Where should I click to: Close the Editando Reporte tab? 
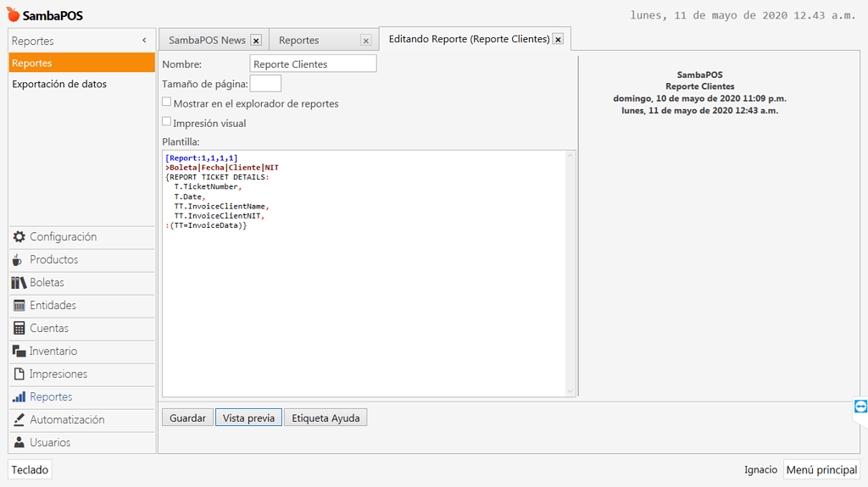(x=558, y=39)
